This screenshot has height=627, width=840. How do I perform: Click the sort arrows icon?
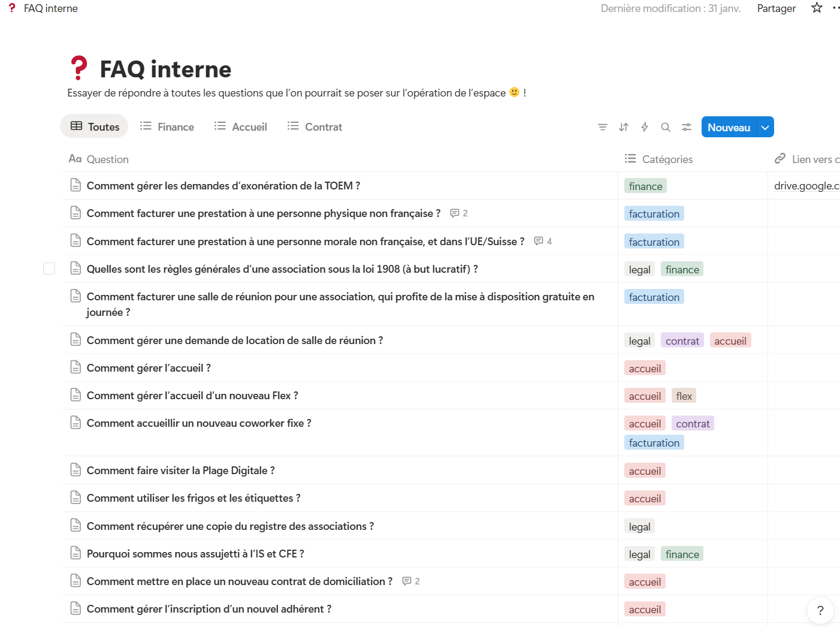click(x=624, y=127)
